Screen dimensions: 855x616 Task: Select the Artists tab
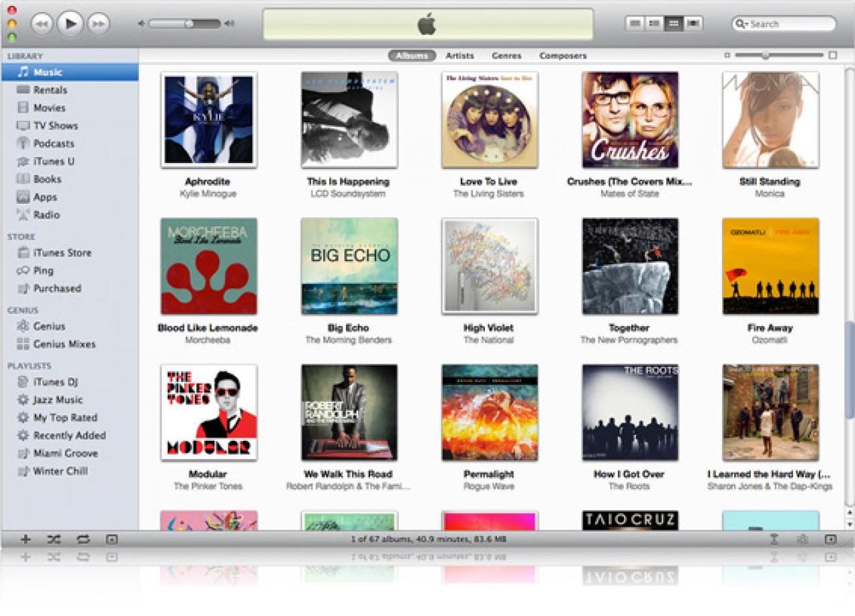point(460,55)
